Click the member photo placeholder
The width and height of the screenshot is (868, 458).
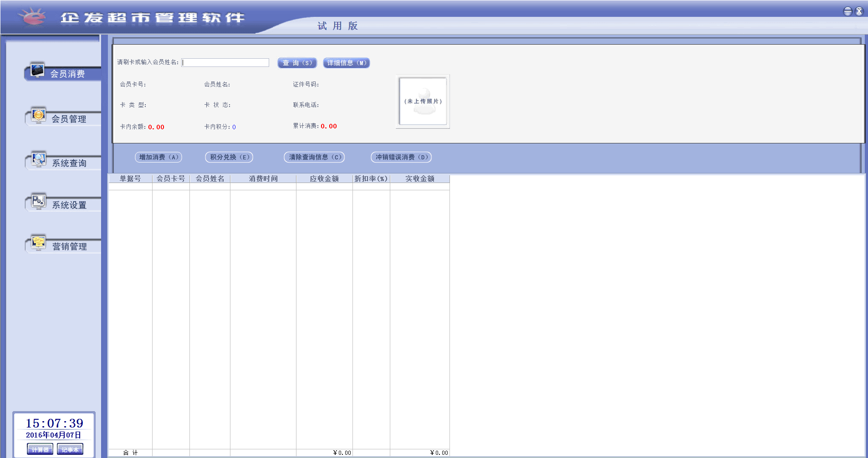tap(423, 101)
